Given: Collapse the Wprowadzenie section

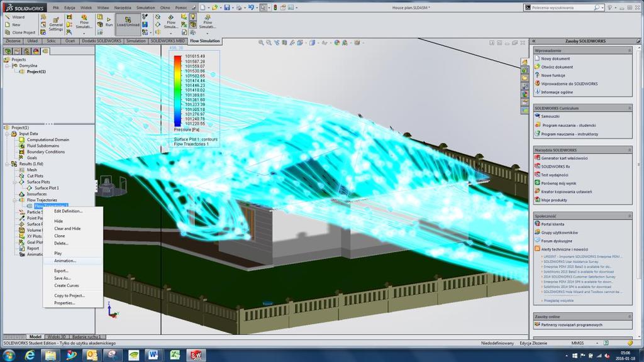Looking at the screenshot, I should tap(629, 50).
